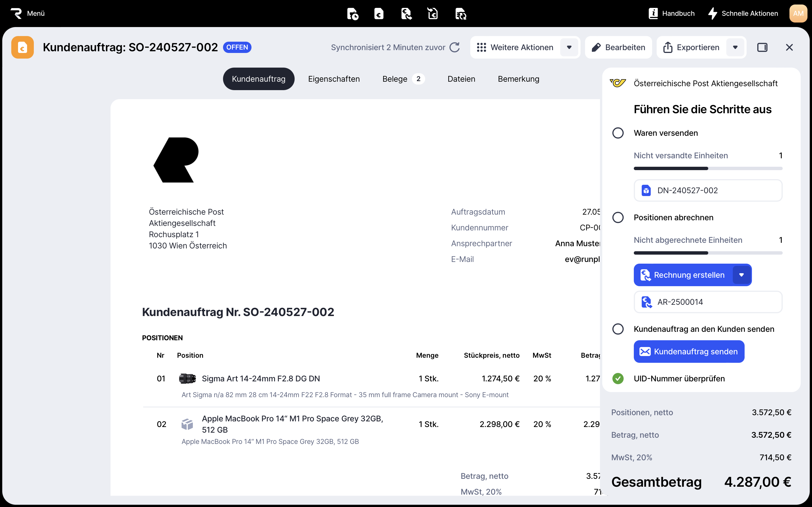This screenshot has width=812, height=507.
Task: Mark 'Waren versenden' step as done
Action: (x=618, y=133)
